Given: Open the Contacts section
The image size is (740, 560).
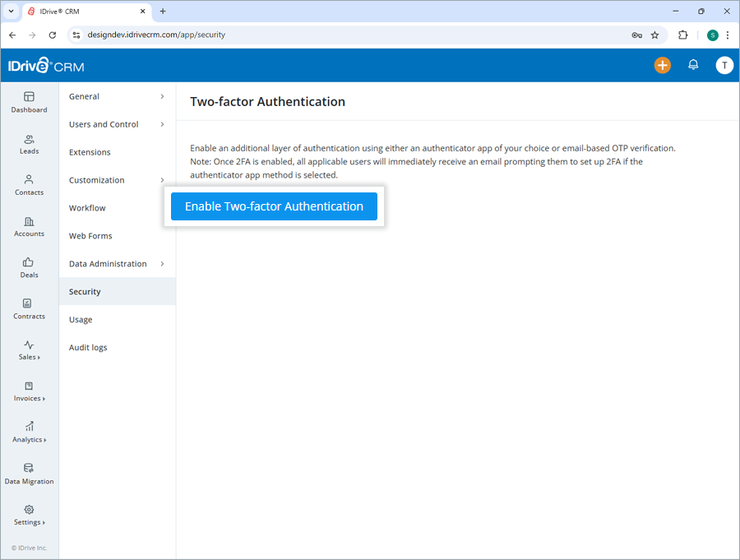Looking at the screenshot, I should click(29, 186).
